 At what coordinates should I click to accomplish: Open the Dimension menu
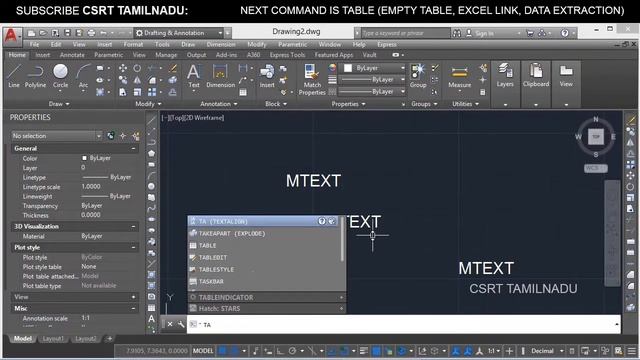click(221, 44)
